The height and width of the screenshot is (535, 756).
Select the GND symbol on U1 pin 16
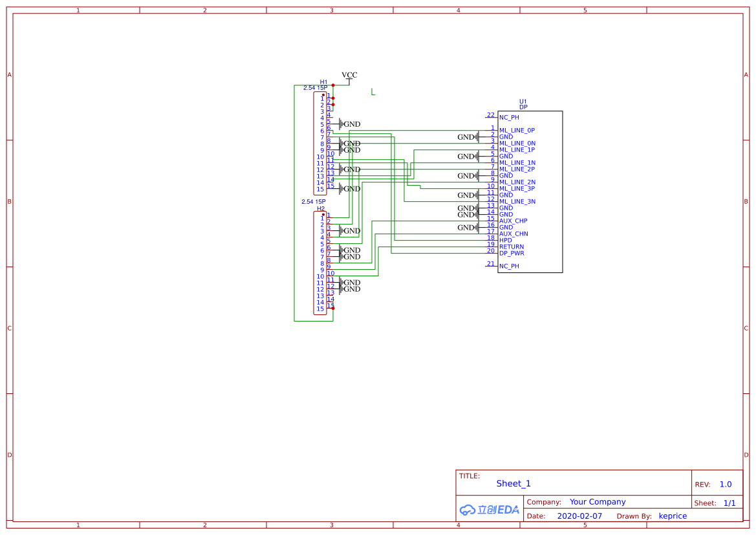468,228
